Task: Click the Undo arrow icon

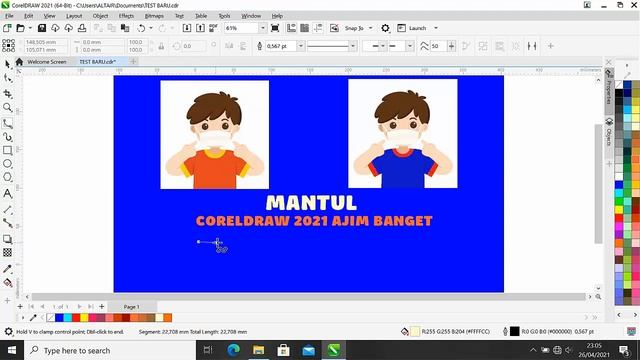Action: (141, 28)
